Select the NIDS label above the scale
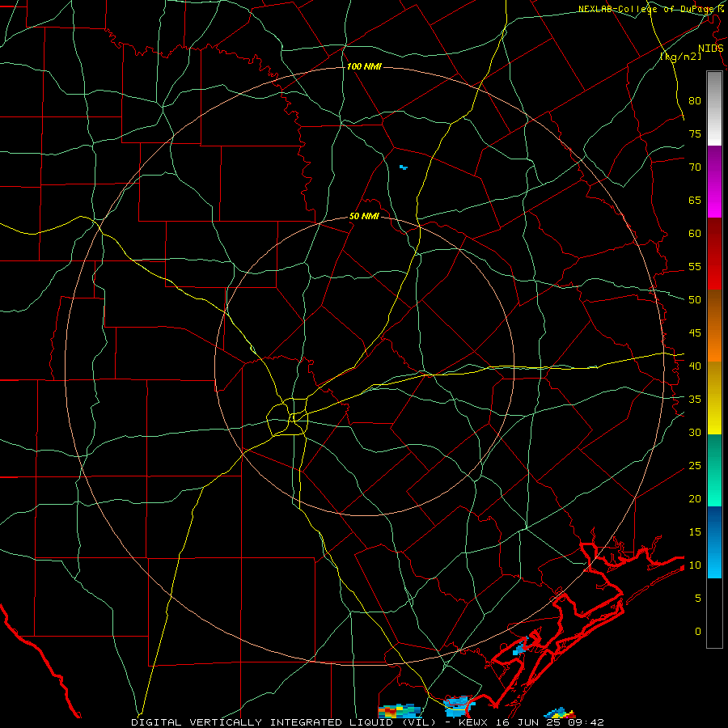 click(x=710, y=49)
